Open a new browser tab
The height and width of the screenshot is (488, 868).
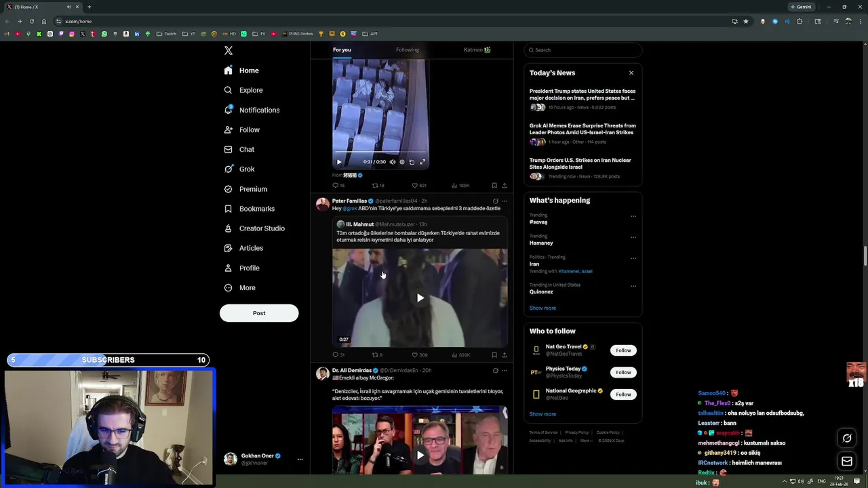89,7
